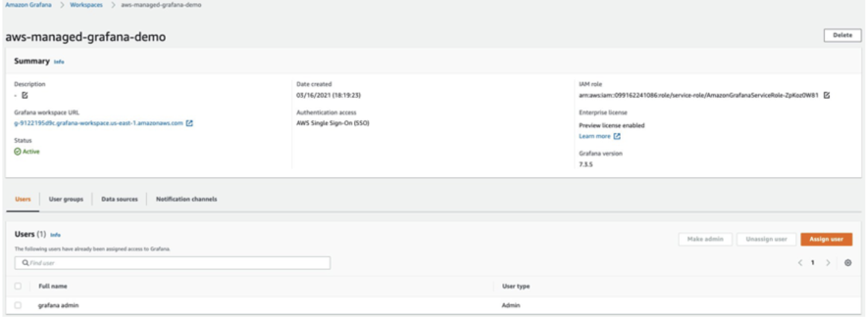Click the date created value 03/16/2021

(329, 95)
